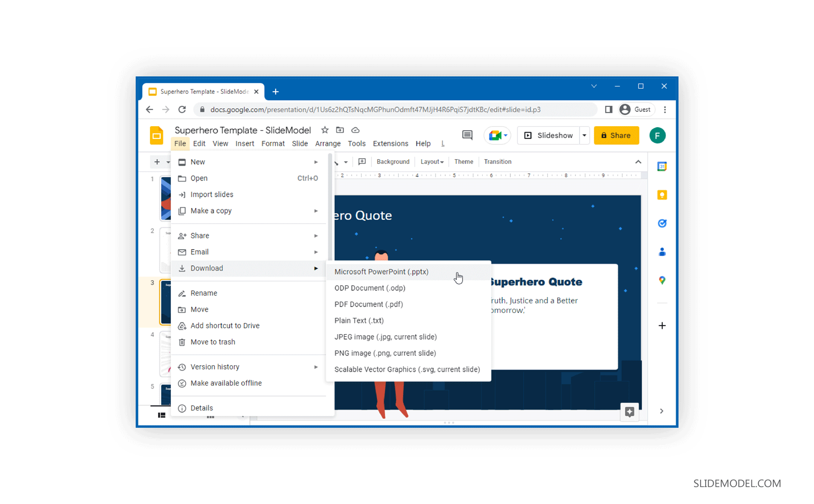Click the Google Slides home logo icon

157,135
